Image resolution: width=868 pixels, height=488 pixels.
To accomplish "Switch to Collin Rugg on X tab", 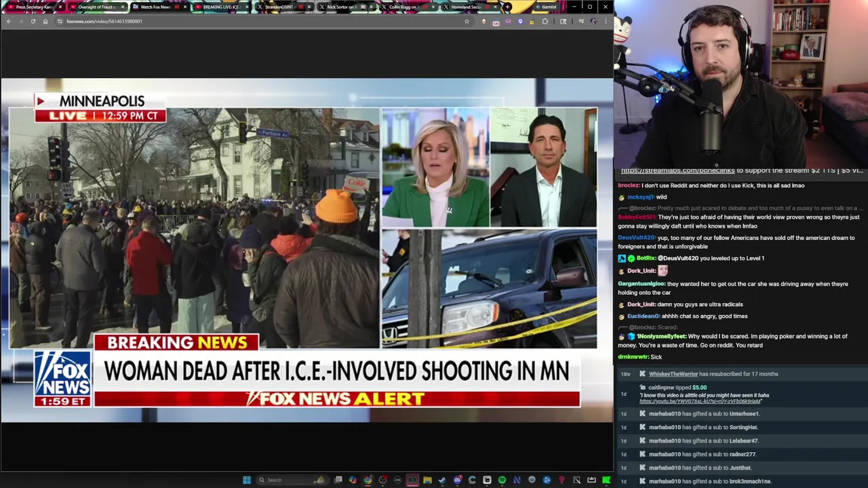I will [407, 7].
